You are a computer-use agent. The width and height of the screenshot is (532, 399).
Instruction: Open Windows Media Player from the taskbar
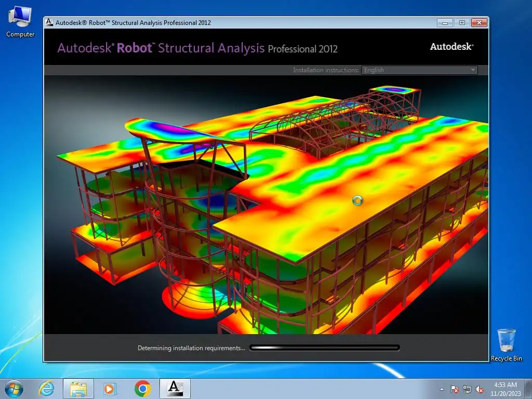tap(110, 389)
